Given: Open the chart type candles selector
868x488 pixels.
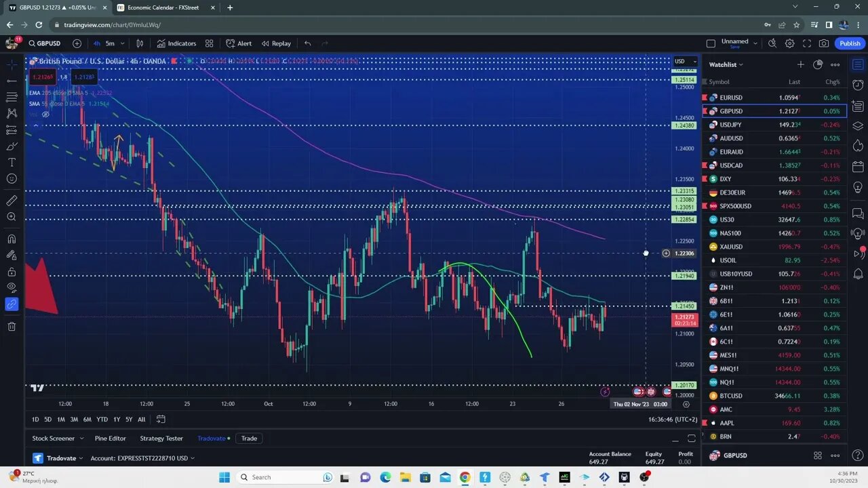Looking at the screenshot, I should pos(140,43).
